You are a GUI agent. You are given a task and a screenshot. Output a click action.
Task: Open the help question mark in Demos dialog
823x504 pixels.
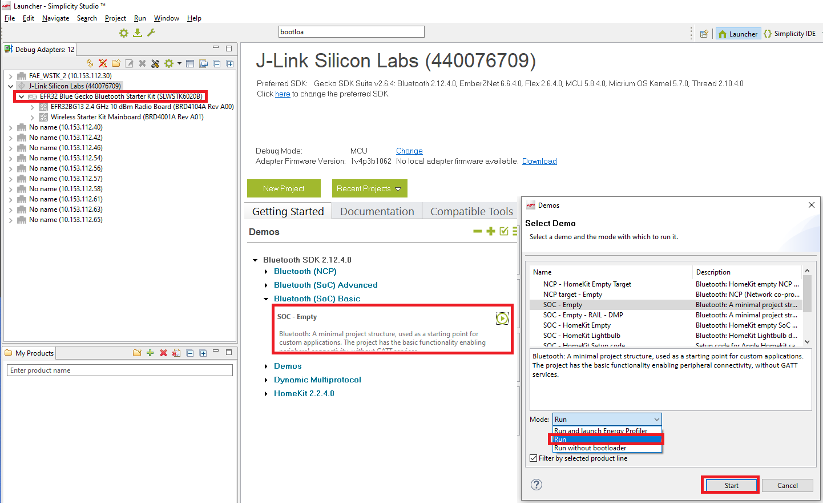tap(536, 485)
